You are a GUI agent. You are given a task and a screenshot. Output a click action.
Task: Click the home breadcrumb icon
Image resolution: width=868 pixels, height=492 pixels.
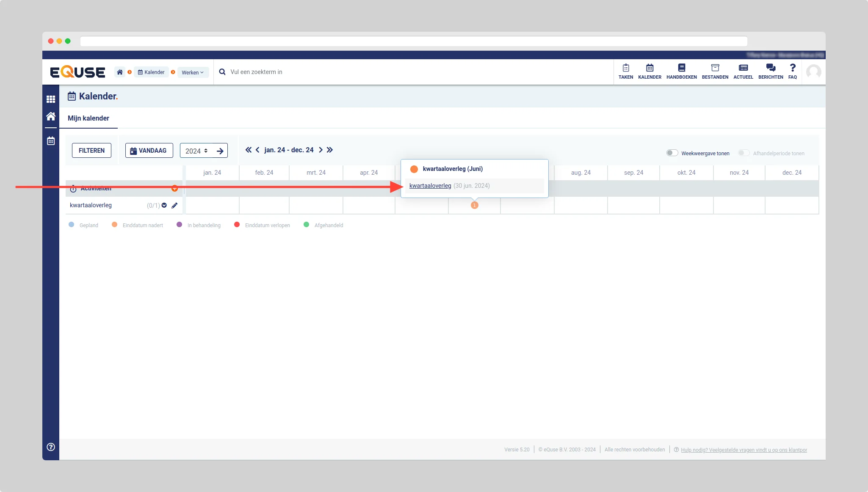click(120, 72)
